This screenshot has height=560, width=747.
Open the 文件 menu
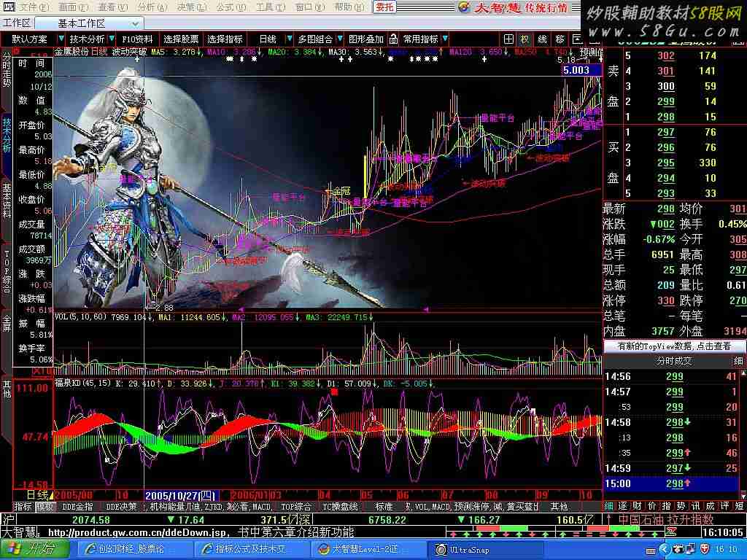34,7
